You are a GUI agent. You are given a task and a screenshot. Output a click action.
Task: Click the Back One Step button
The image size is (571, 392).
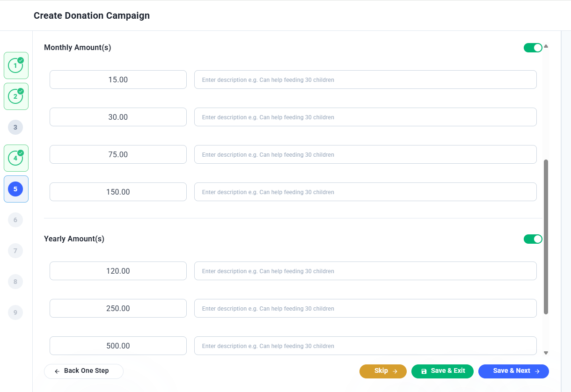pos(84,371)
